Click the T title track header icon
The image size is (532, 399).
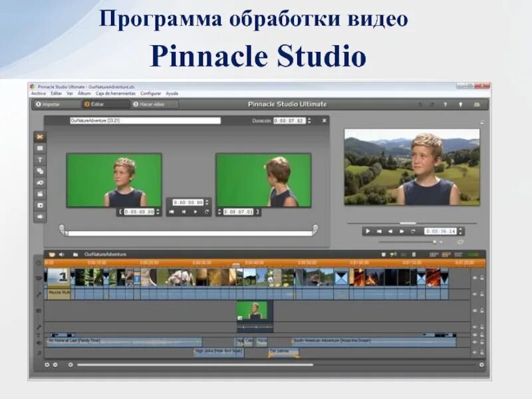pos(39,335)
